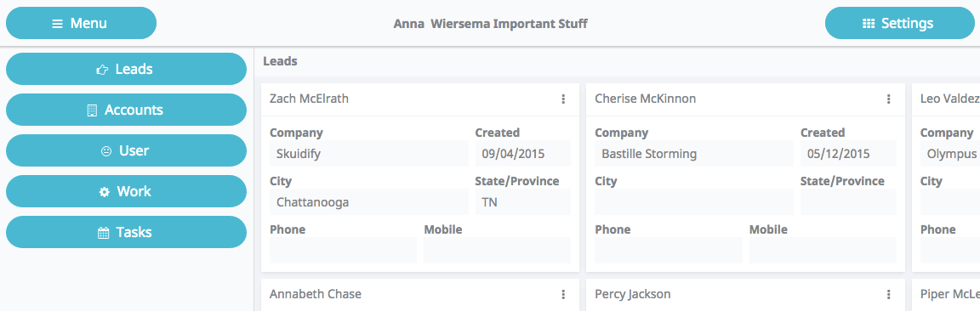980x311 pixels.
Task: Open Settings with the grid icon
Action: pos(899,23)
